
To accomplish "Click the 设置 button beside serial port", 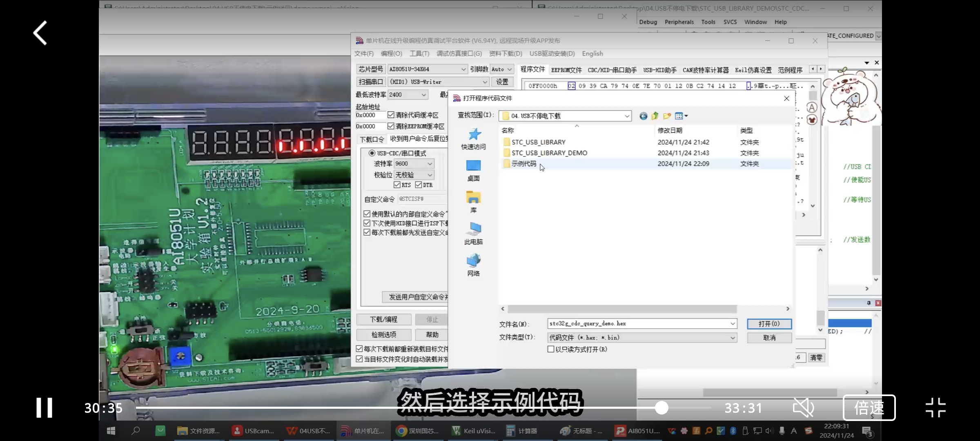I will tap(502, 82).
